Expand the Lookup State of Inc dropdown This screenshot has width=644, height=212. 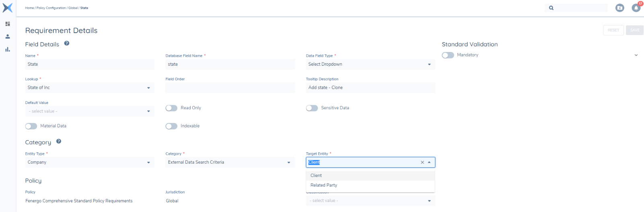coord(89,88)
